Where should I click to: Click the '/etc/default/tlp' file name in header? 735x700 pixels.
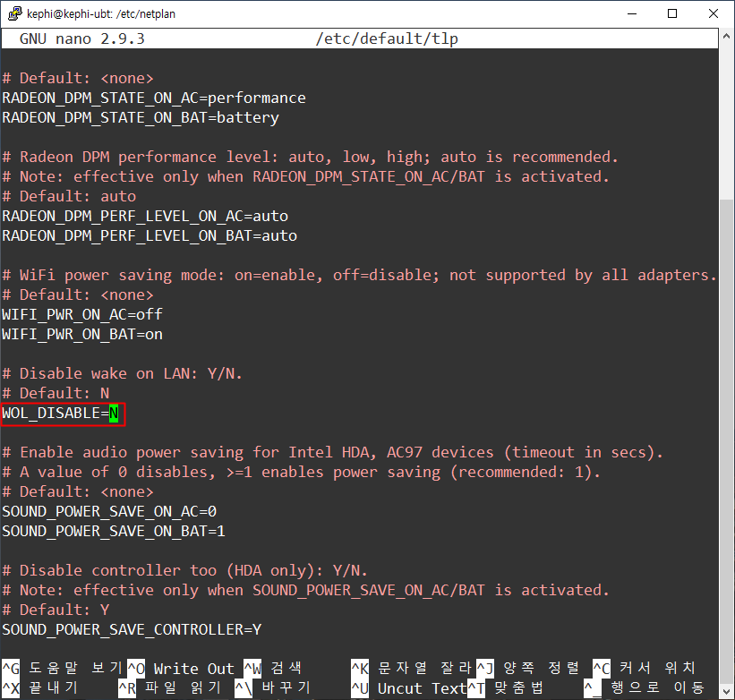coord(387,38)
